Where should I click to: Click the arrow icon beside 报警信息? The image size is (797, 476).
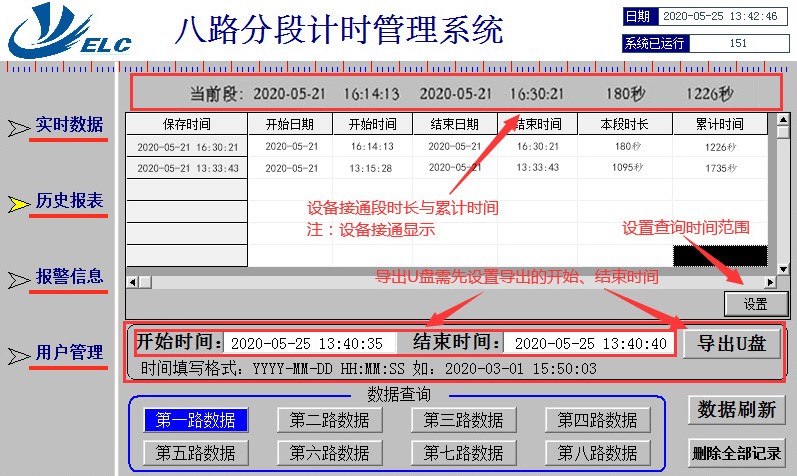(19, 279)
